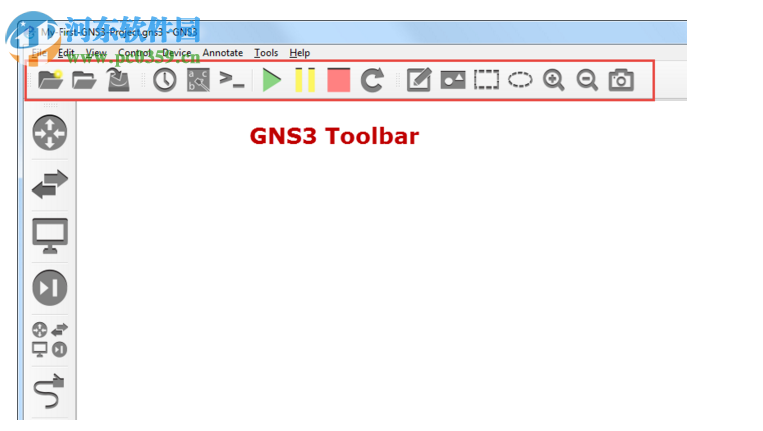The image size is (763, 431).
Task: Zoom in magnifier icon
Action: [554, 80]
